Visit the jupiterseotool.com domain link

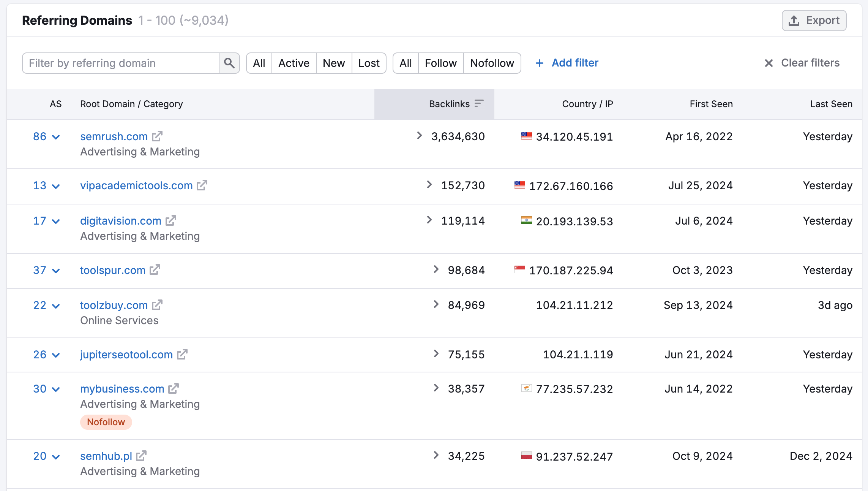(126, 354)
